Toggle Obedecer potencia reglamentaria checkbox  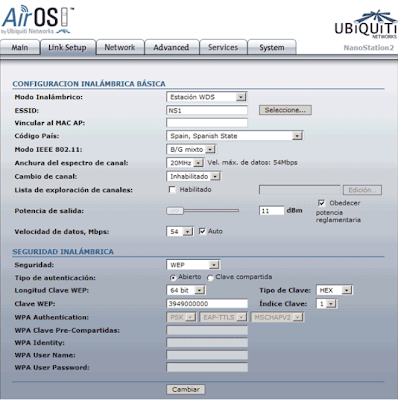(321, 203)
